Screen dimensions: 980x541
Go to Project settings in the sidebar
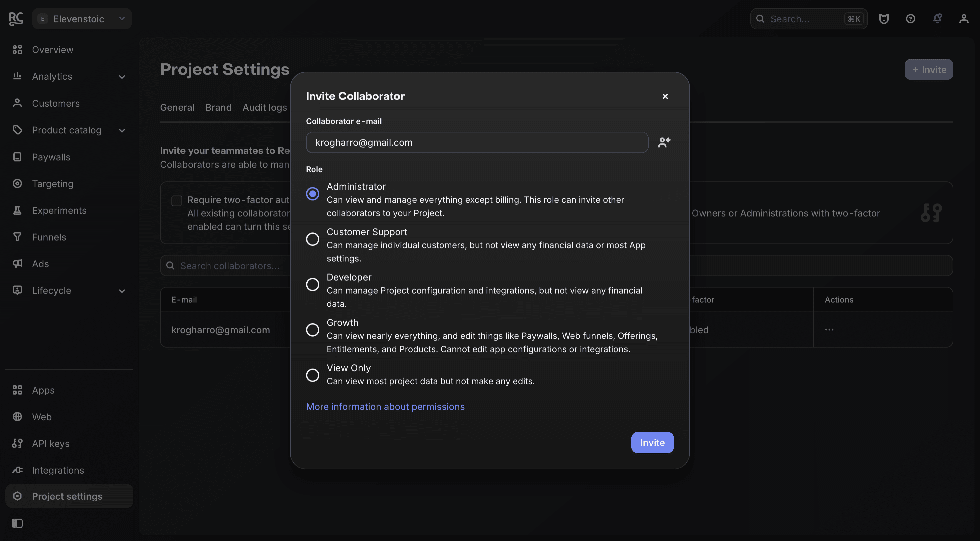tap(69, 496)
